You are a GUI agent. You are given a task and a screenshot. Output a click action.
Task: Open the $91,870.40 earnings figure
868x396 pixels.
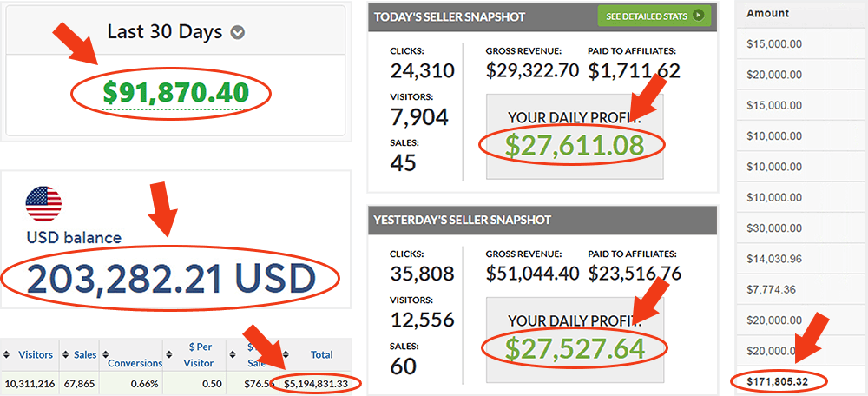pos(175,92)
